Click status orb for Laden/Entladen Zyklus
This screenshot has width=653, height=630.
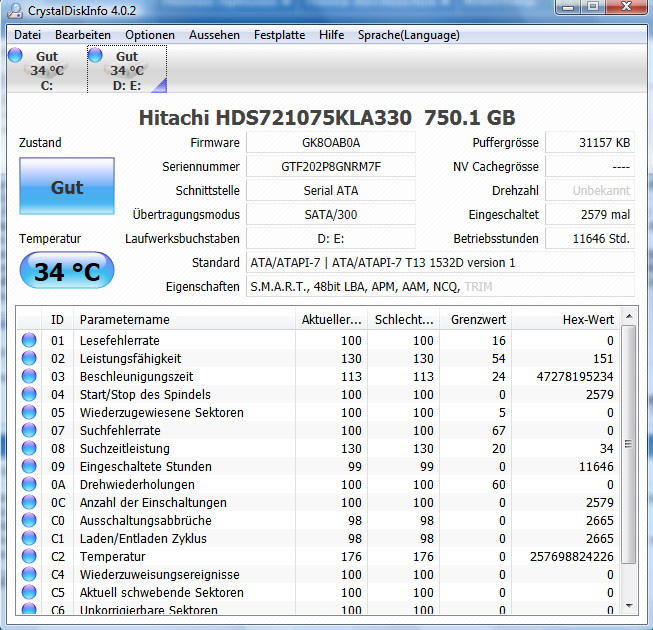pos(29,538)
